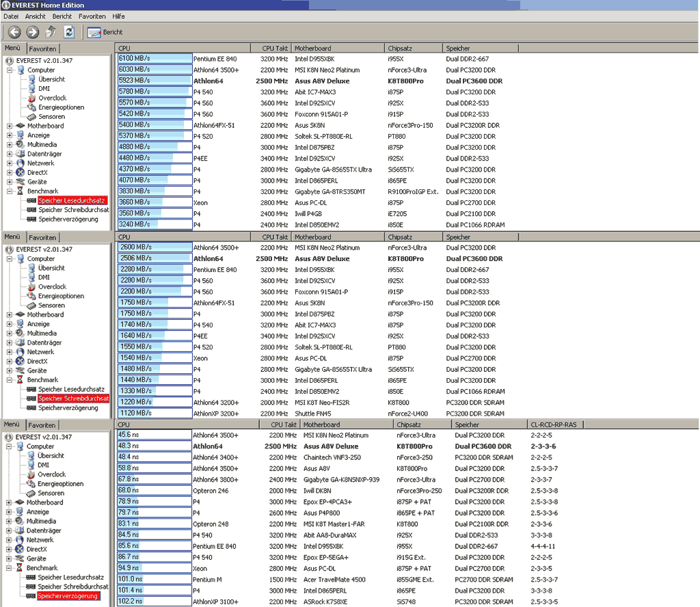Image resolution: width=700 pixels, height=607 pixels.
Task: Go back with the left arrow toolbar icon
Action: [x=14, y=32]
